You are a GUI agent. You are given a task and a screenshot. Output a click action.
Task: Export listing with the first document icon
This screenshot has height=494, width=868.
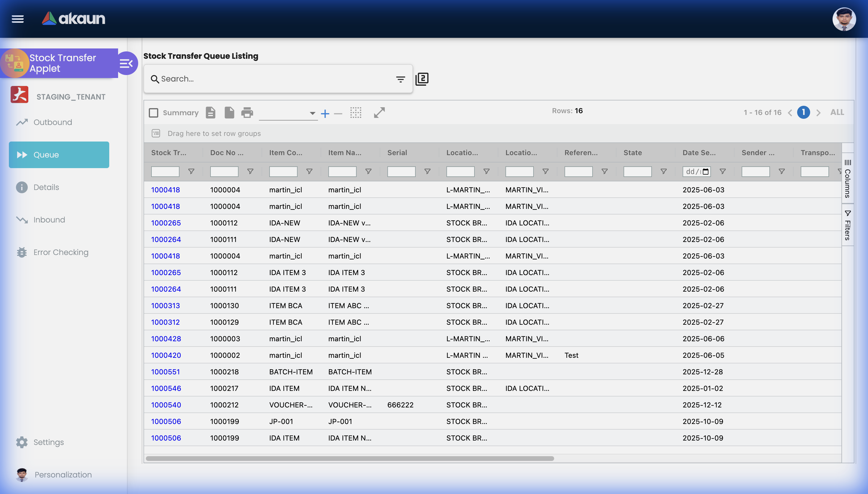211,113
